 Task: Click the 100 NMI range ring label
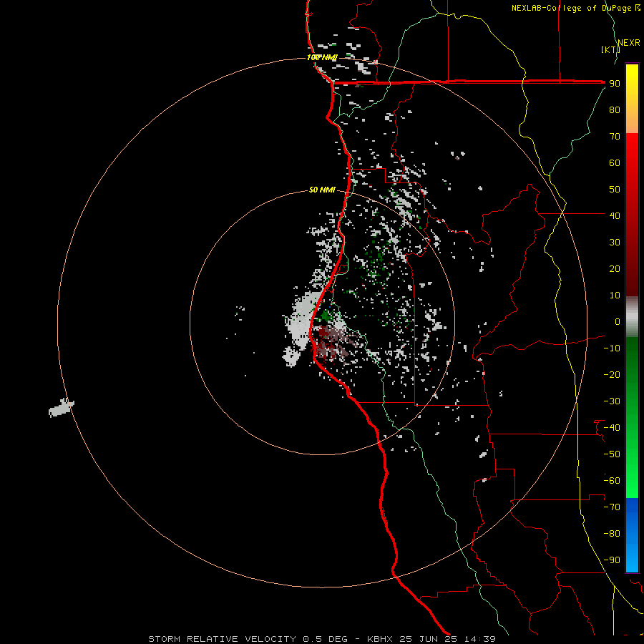point(322,57)
